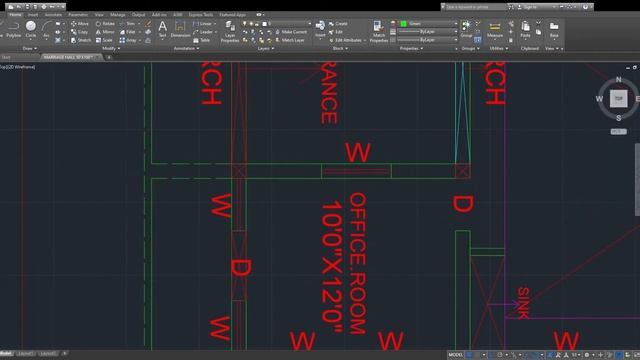This screenshot has width=640, height=360.
Task: Activate the Mirror tool
Action: pos(105,32)
